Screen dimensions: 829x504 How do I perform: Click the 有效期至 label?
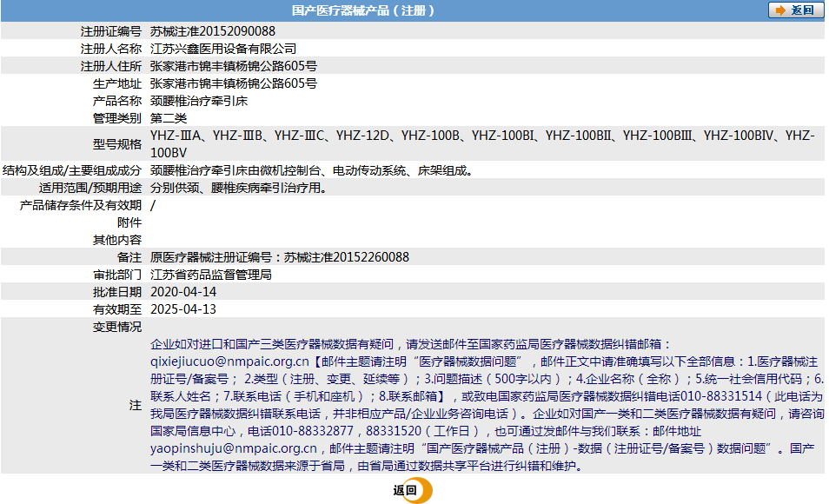[117, 309]
